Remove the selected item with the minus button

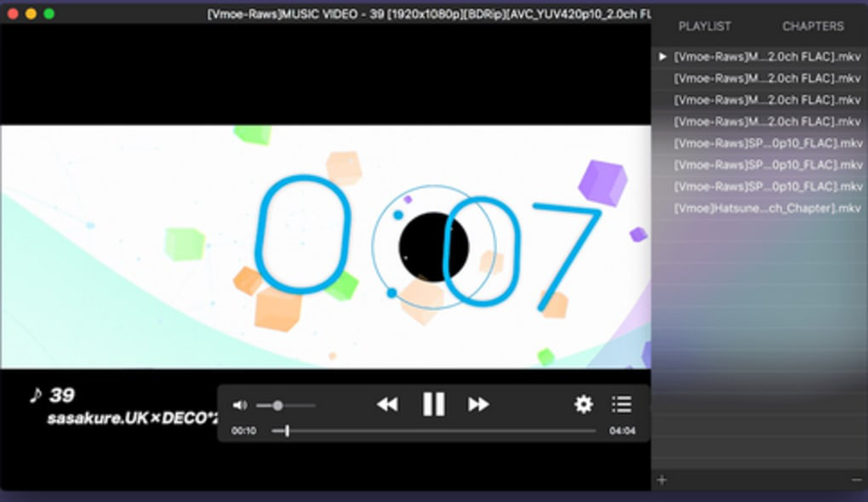click(856, 480)
